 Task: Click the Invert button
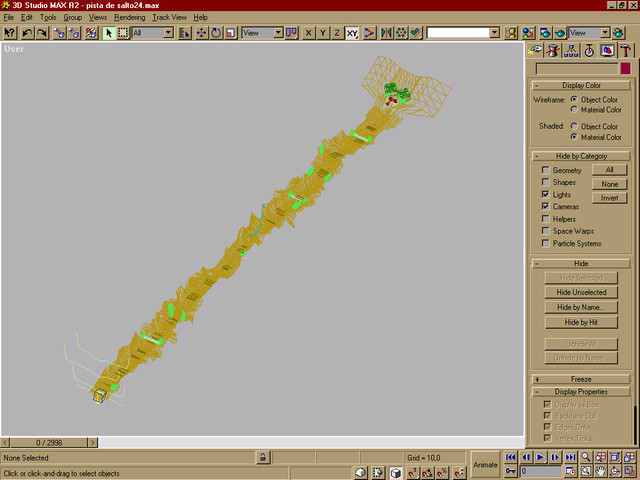click(x=609, y=198)
